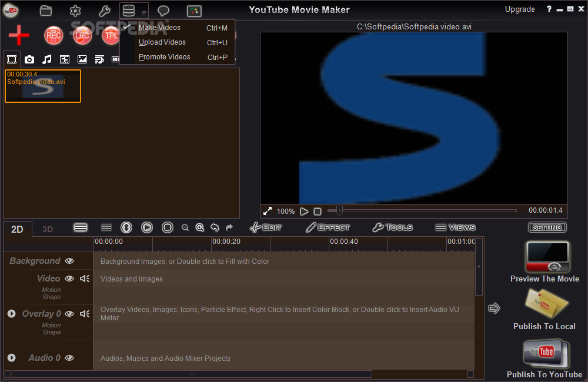This screenshot has width=588, height=382.
Task: Hide the Background track with eye
Action: click(69, 261)
